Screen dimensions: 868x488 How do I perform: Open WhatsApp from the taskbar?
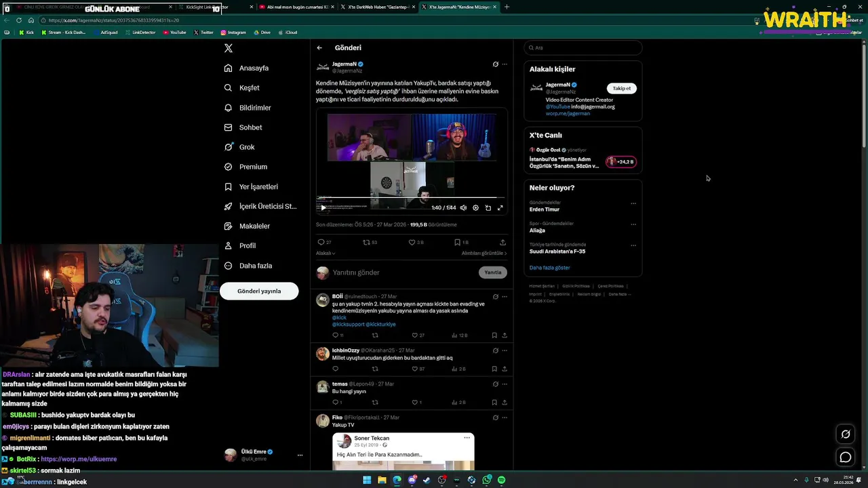click(486, 480)
